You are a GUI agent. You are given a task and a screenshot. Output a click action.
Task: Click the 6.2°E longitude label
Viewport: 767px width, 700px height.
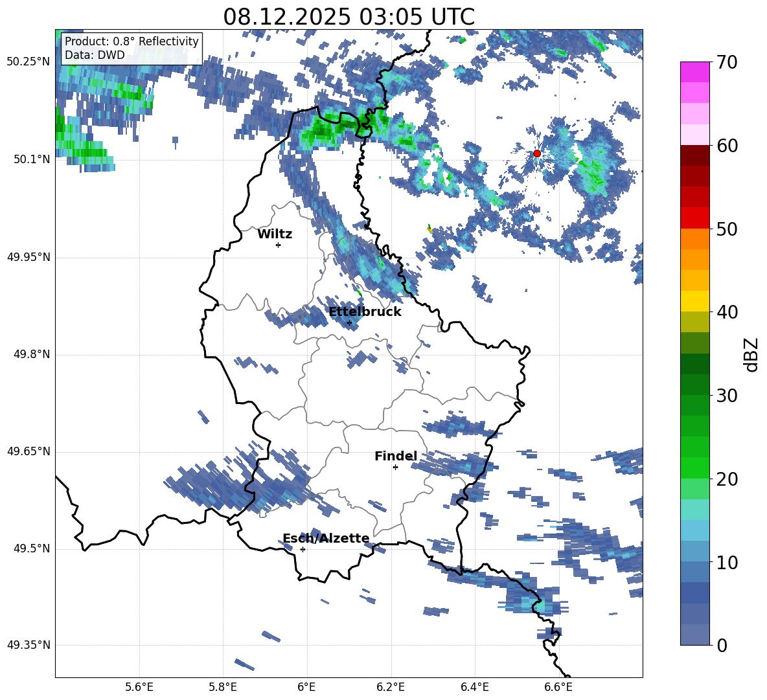391,687
